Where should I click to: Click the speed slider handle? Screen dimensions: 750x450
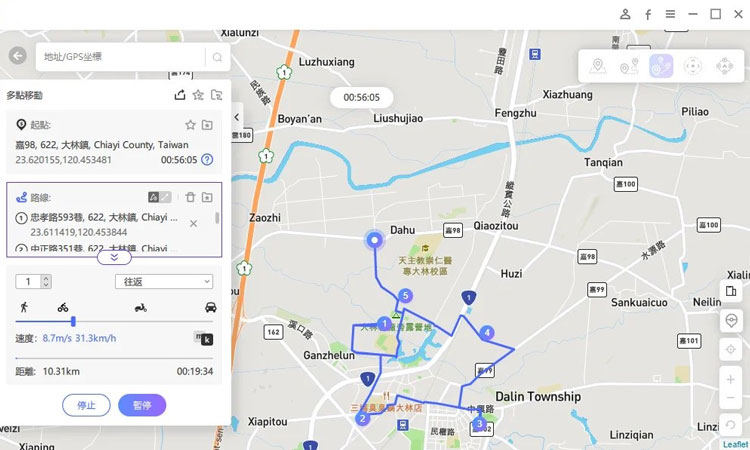[x=73, y=321]
